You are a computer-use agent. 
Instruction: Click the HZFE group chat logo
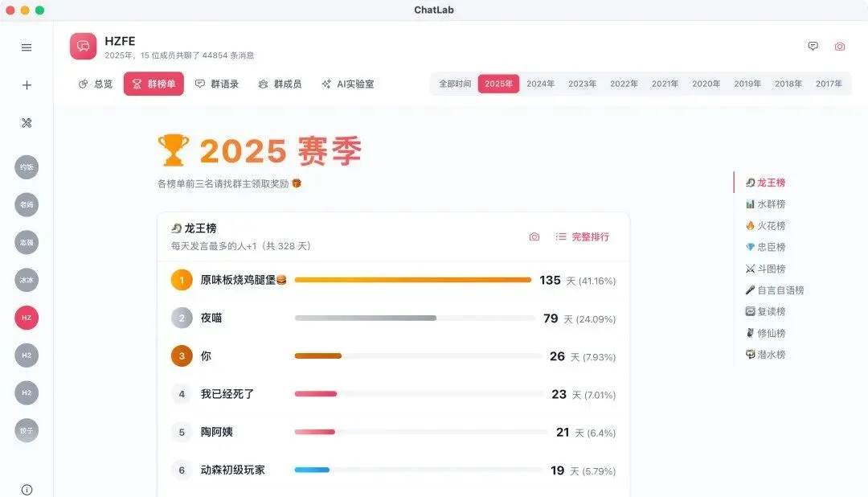(83, 46)
